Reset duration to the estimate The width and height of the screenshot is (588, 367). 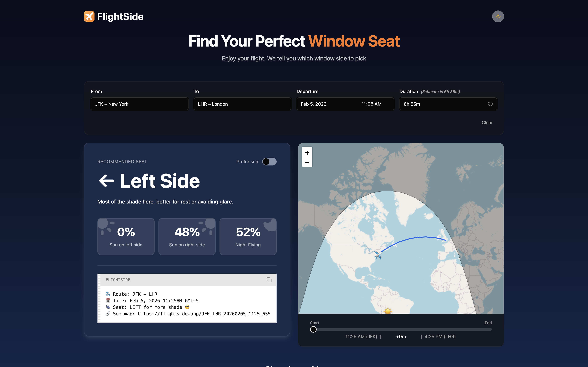pyautogui.click(x=490, y=104)
